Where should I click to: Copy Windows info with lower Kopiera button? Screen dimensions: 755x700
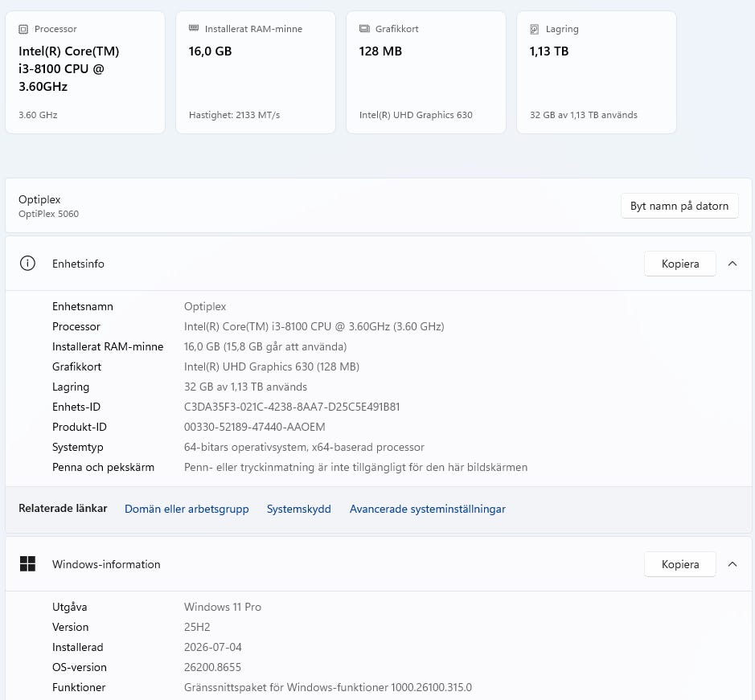[x=680, y=563]
